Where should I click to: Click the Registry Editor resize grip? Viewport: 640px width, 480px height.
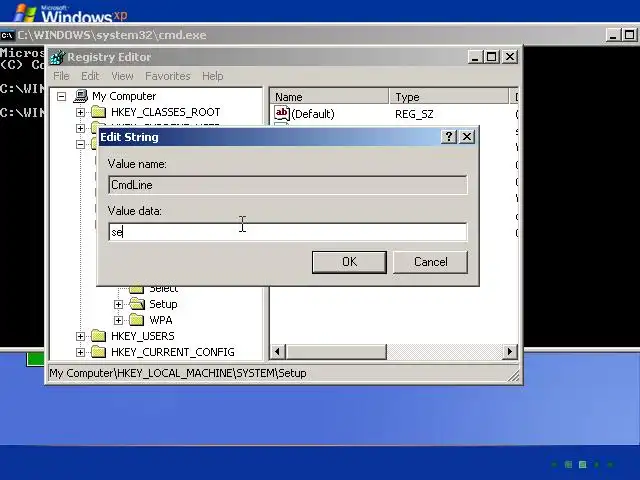click(x=514, y=376)
